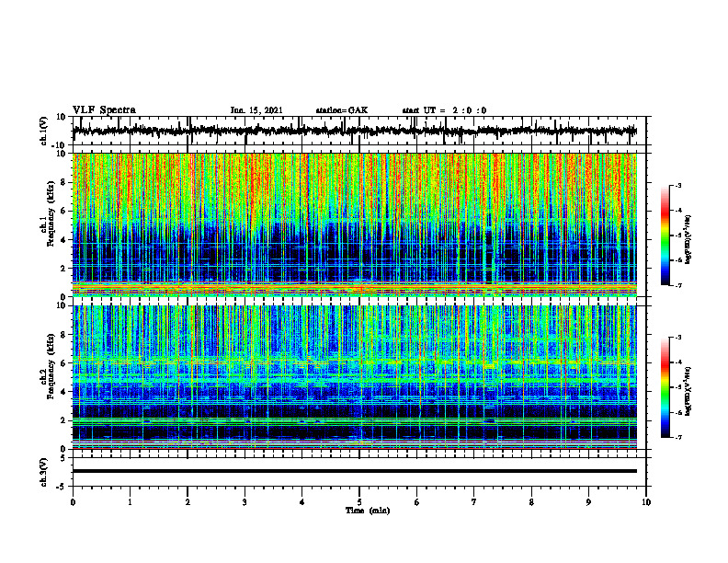Click the "8" kHz tick of ch.1 spectrogram
The image size is (728, 563).
[x=64, y=182]
